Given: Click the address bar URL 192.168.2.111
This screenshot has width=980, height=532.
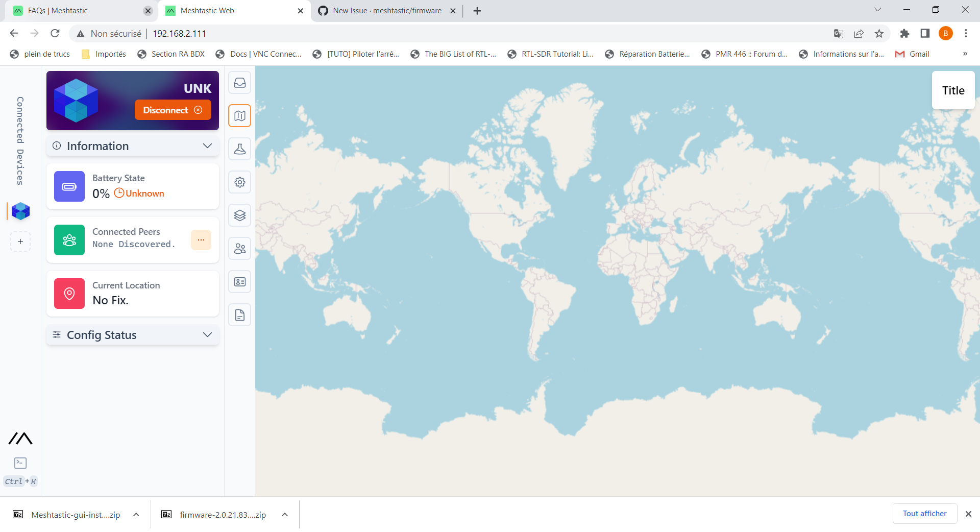Looking at the screenshot, I should tap(179, 34).
